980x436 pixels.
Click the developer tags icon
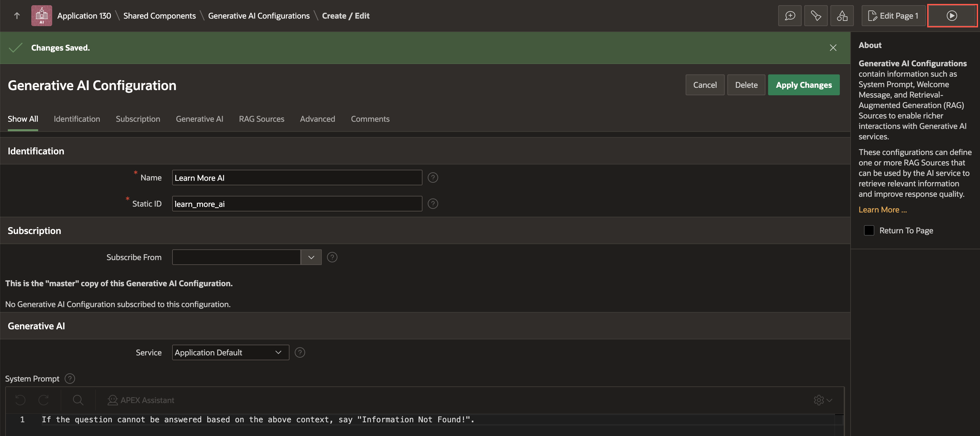(816, 16)
